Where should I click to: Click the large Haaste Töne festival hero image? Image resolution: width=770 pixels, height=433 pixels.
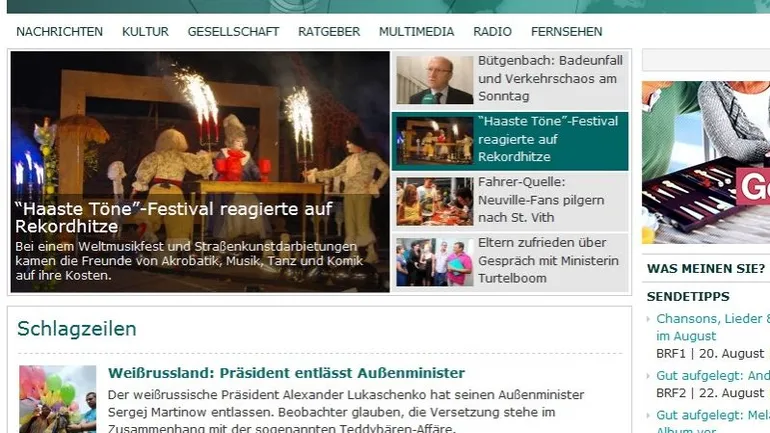click(200, 172)
